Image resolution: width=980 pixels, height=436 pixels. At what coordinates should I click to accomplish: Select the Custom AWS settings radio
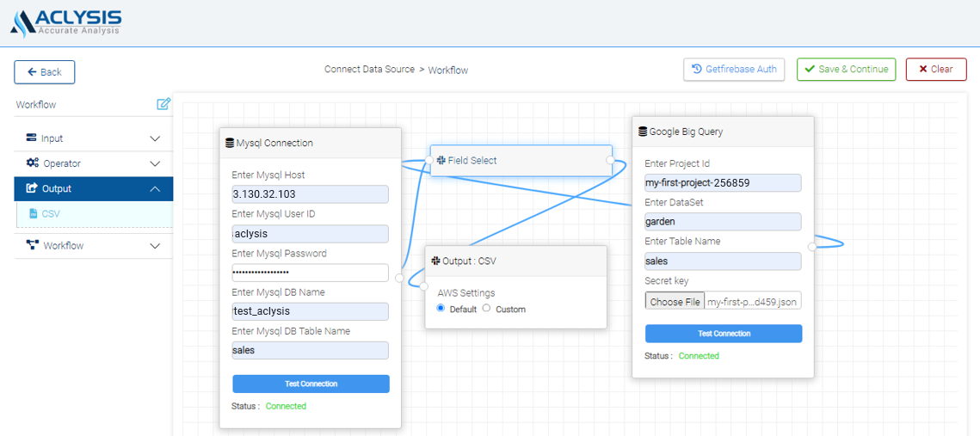pyautogui.click(x=487, y=309)
